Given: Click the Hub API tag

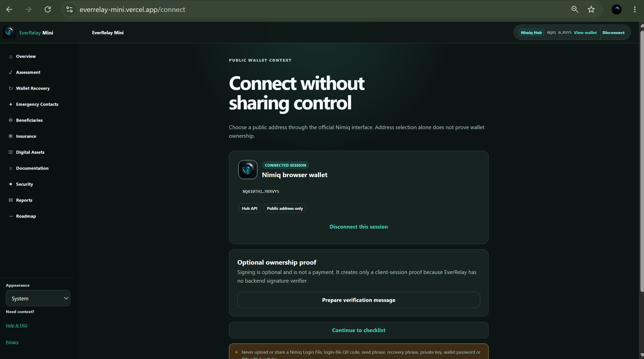Looking at the screenshot, I should tap(249, 208).
